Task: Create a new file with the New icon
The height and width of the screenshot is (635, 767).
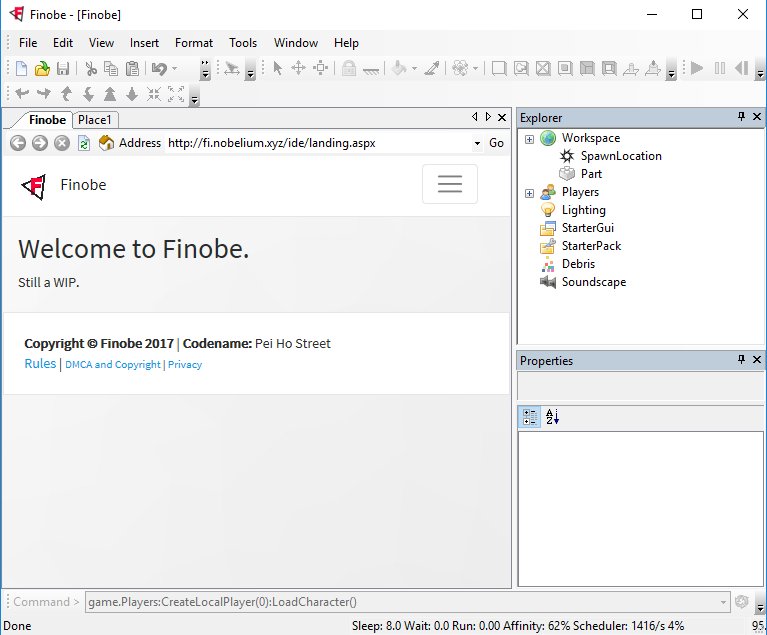Action: pos(21,68)
